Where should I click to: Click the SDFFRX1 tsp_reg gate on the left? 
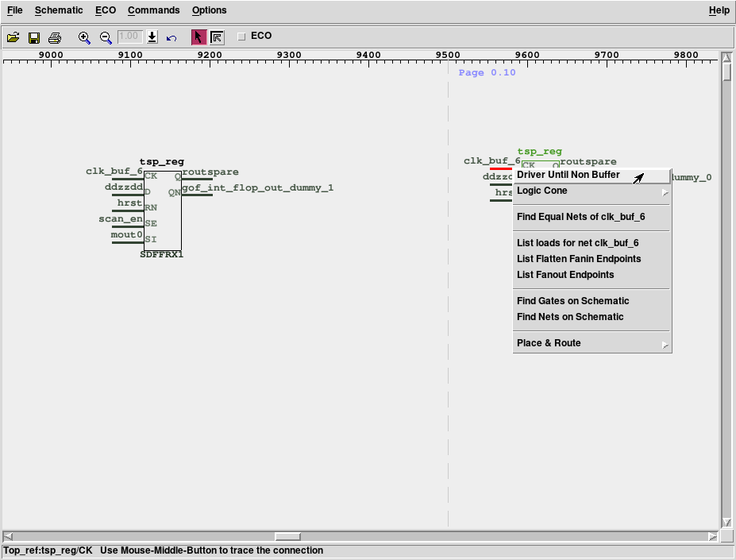point(162,210)
